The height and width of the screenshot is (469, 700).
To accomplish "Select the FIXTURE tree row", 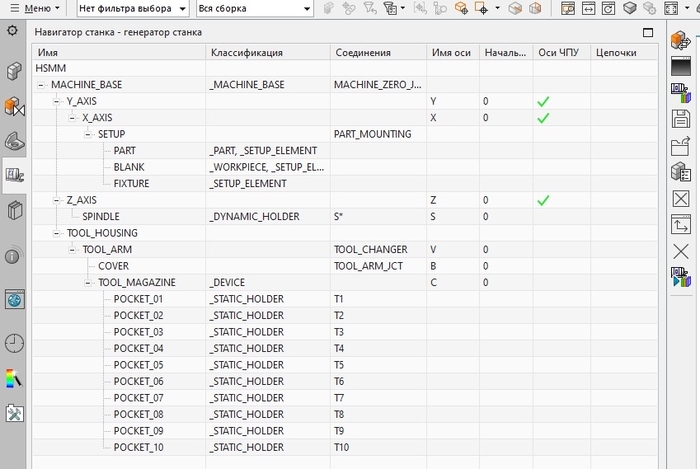I will tap(345, 183).
